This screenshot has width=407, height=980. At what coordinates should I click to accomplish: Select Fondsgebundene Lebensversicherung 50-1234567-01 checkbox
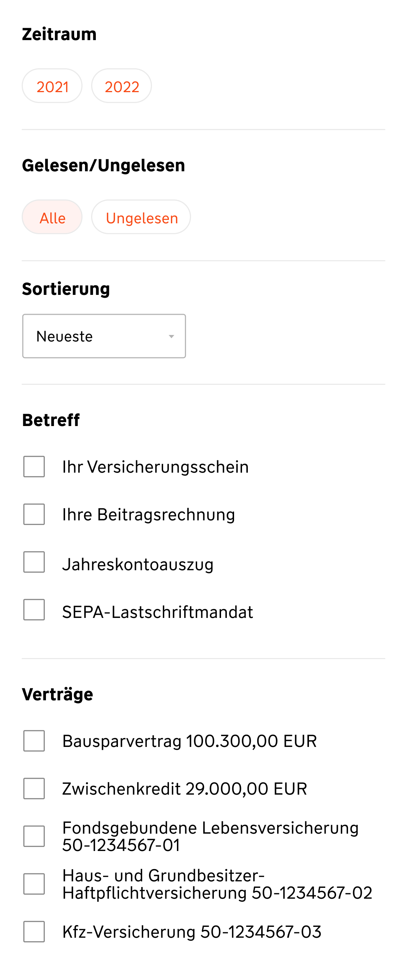pos(34,836)
